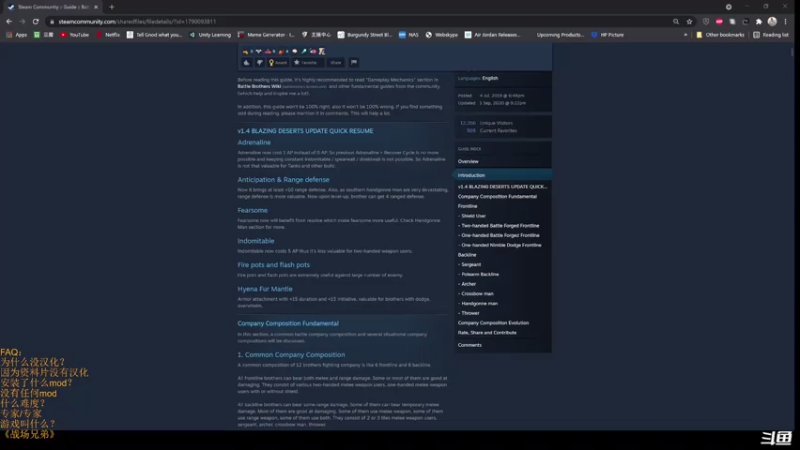Jump to Two-handed Battle Forged Frontline
The width and height of the screenshot is (800, 450).
click(499, 226)
